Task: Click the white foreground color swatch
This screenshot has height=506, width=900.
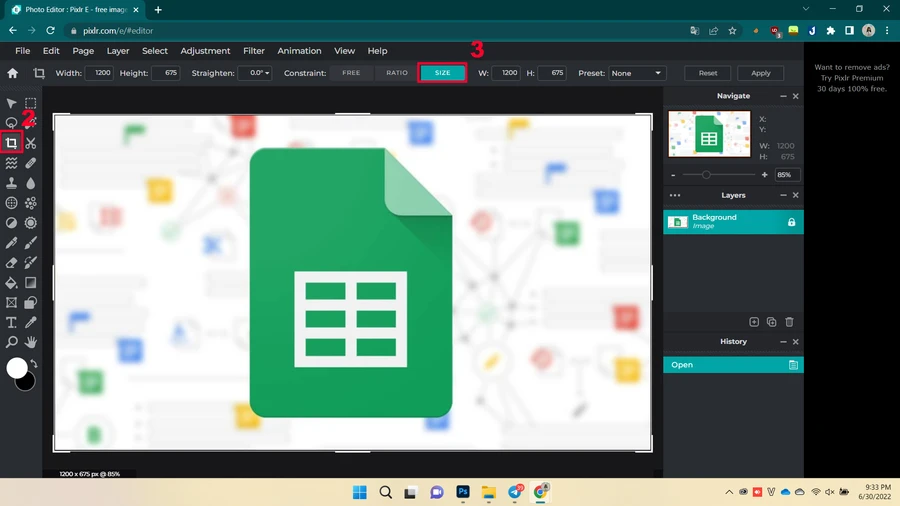Action: (16, 367)
